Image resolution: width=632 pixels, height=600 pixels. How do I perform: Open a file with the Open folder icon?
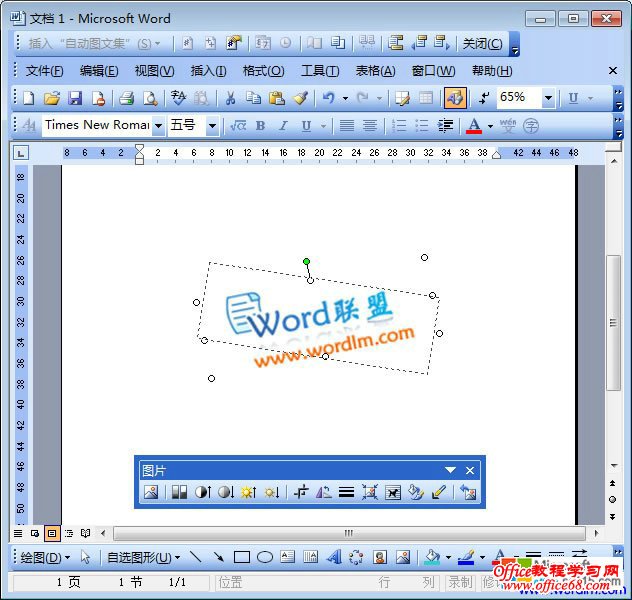point(52,98)
